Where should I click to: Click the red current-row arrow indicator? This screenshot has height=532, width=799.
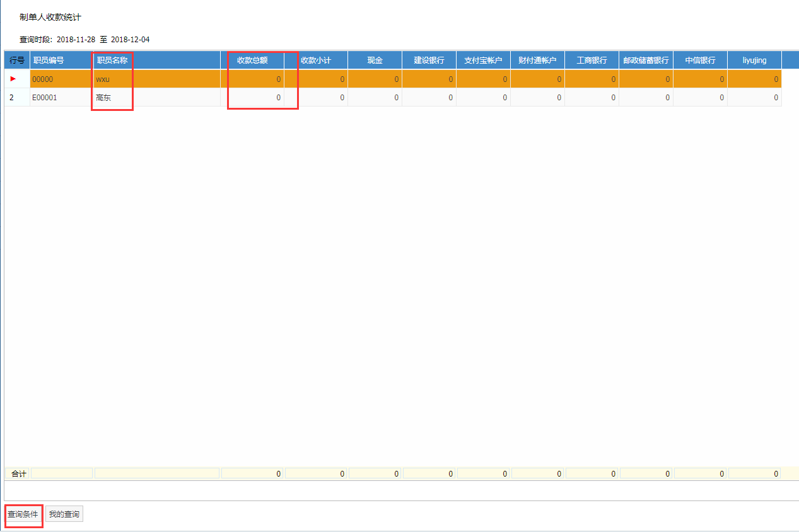13,79
